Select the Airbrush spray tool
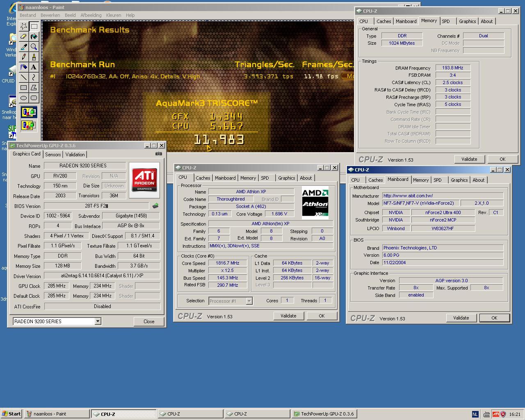Viewport: 525px width, 420px height. [24, 67]
